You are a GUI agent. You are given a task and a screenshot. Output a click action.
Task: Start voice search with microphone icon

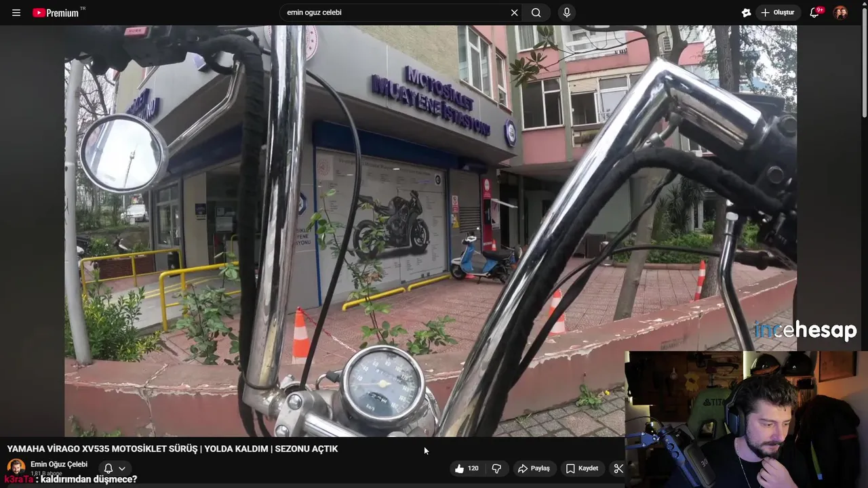[567, 13]
